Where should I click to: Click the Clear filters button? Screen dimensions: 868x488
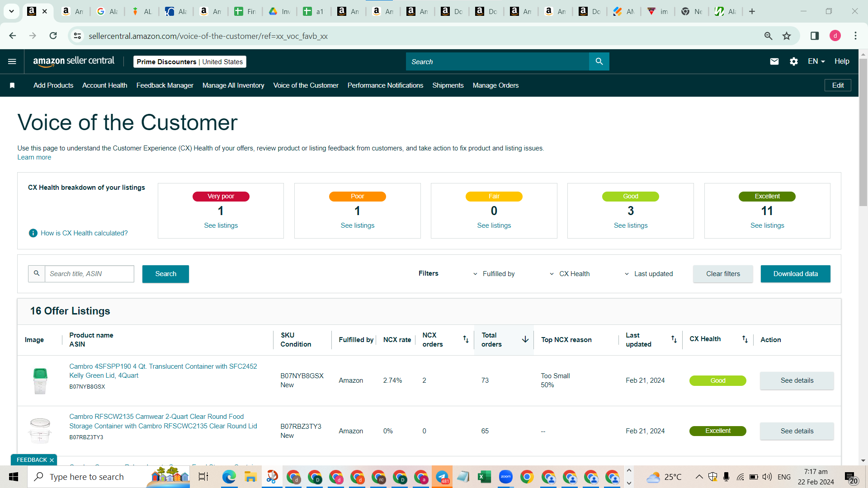(723, 274)
